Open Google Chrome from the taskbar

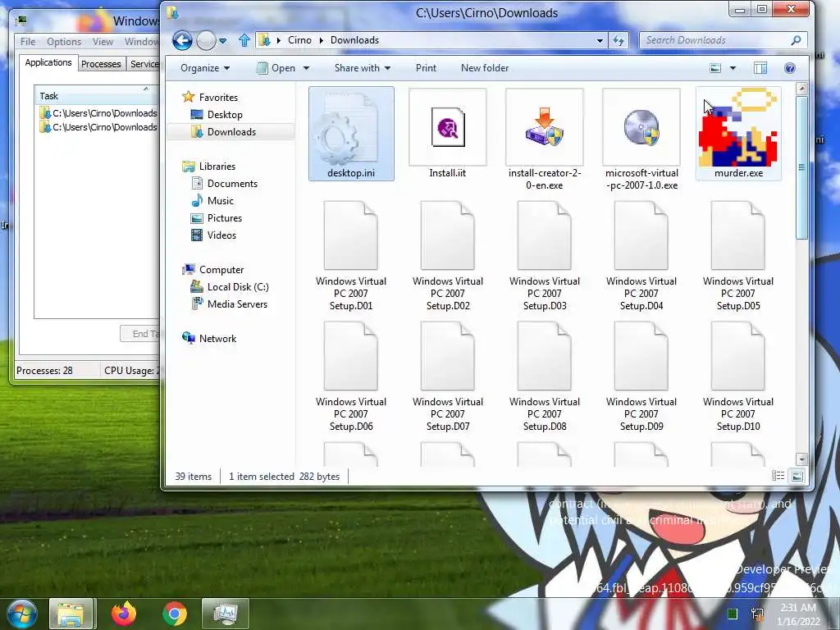(x=174, y=614)
